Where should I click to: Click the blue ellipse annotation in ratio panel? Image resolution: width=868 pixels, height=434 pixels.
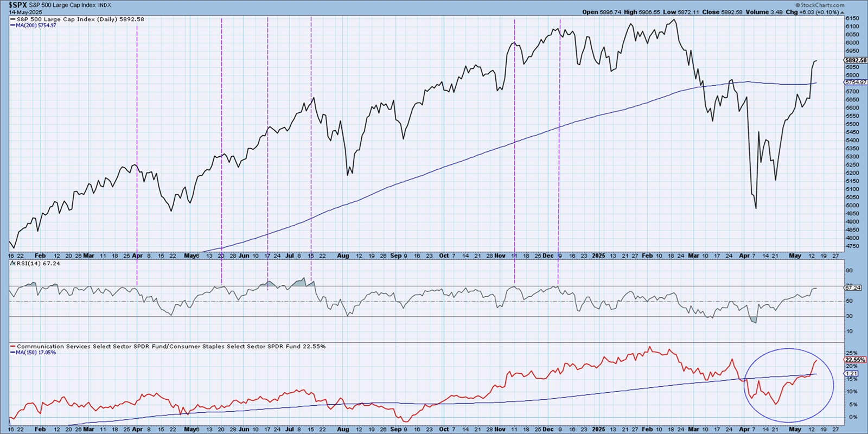click(833, 385)
